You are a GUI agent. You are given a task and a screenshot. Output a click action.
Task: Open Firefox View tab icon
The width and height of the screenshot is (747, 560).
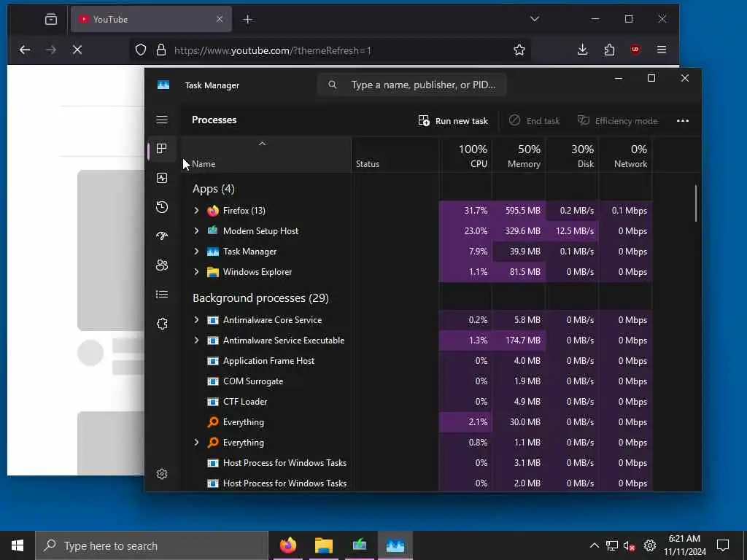pos(51,19)
